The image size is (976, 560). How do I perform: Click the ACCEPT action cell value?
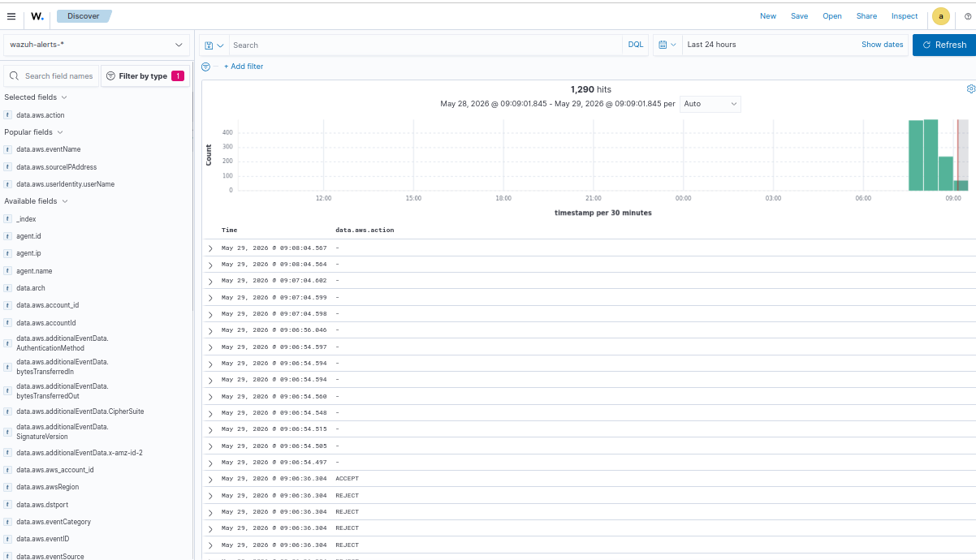[x=347, y=479]
